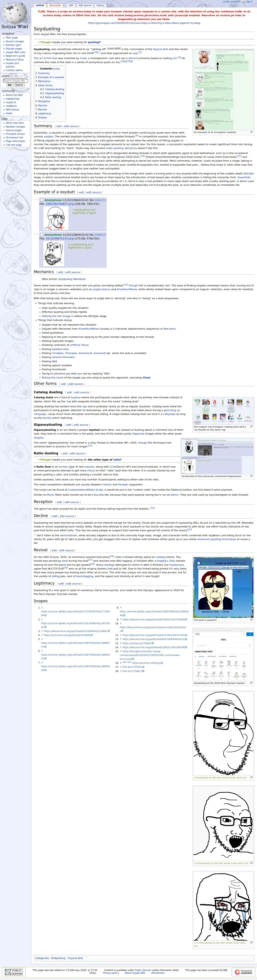The image size is (257, 980).
Task: Open Recent changes in the sidebar
Action: (x=15, y=41)
